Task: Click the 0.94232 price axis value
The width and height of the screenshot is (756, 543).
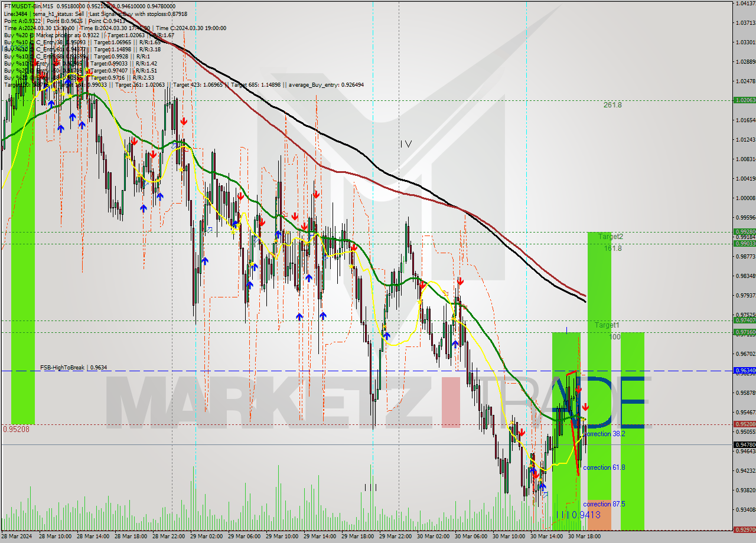Action: coord(745,470)
